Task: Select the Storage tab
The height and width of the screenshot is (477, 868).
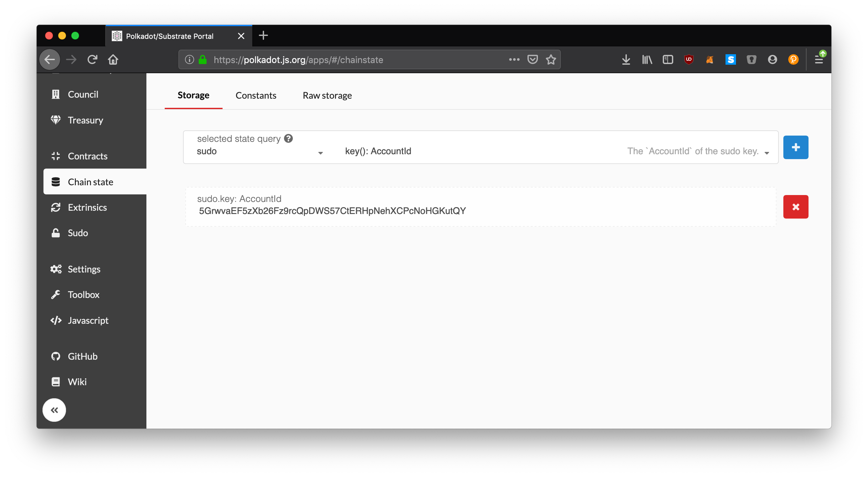Action: [x=192, y=95]
